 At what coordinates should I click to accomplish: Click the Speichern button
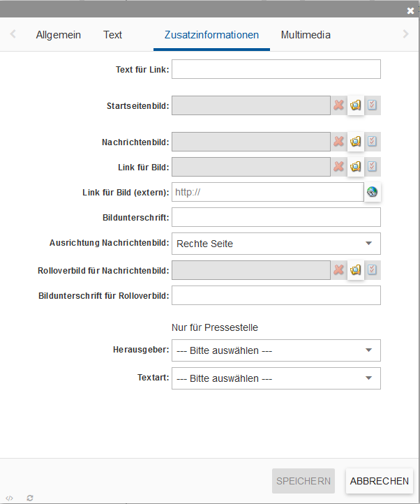point(303,481)
